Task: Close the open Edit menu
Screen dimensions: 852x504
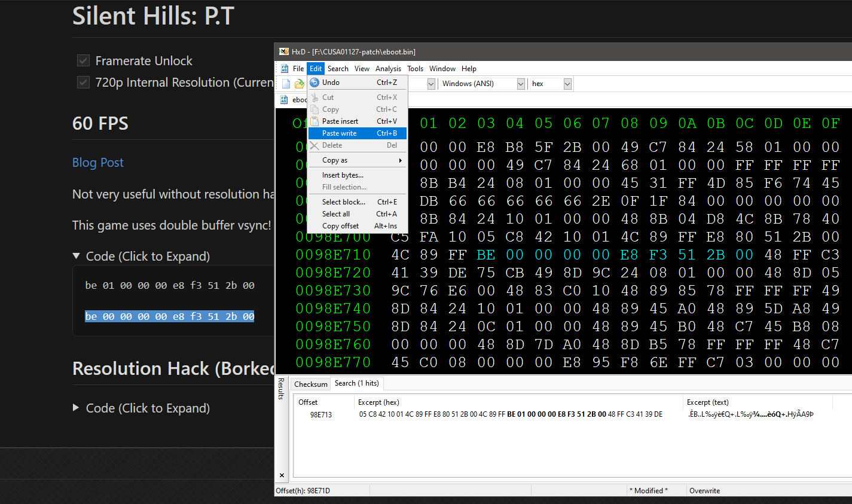Action: click(x=316, y=69)
